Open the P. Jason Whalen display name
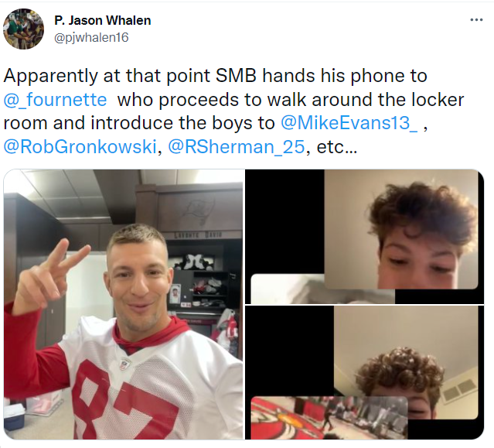Screen dimensions: 494x448 click(103, 20)
